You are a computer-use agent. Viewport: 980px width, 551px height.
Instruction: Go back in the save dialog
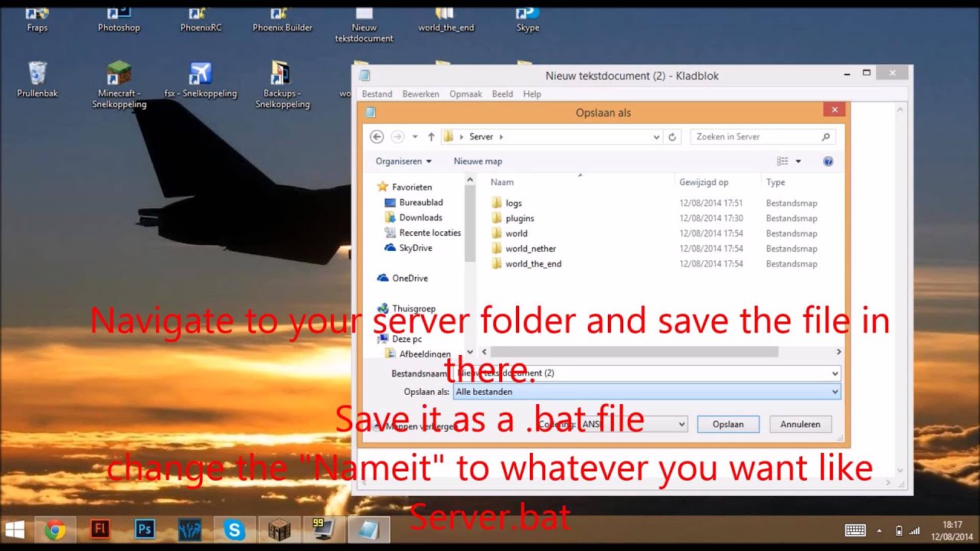(376, 137)
